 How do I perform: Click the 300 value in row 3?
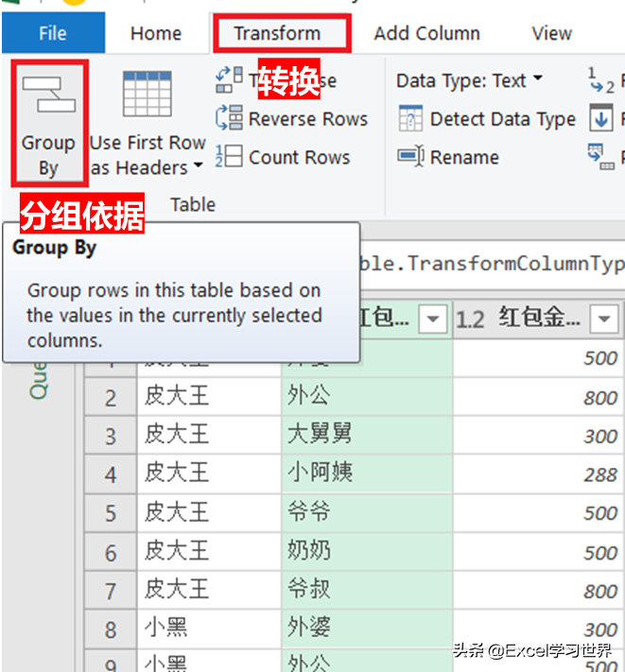(538, 436)
